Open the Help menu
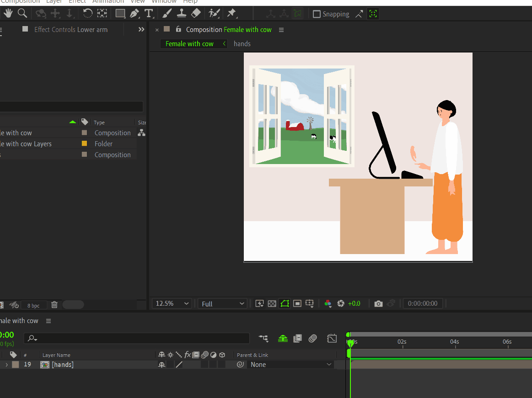 (190, 2)
